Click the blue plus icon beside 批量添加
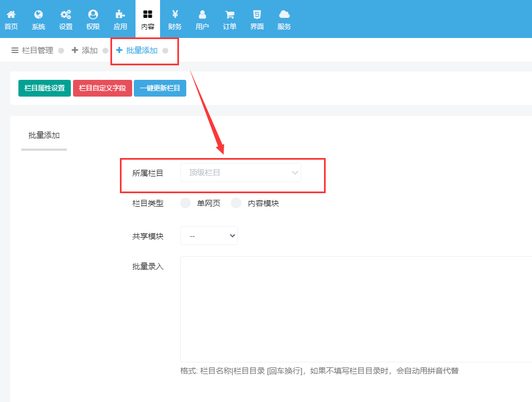This screenshot has width=532, height=402. click(119, 50)
